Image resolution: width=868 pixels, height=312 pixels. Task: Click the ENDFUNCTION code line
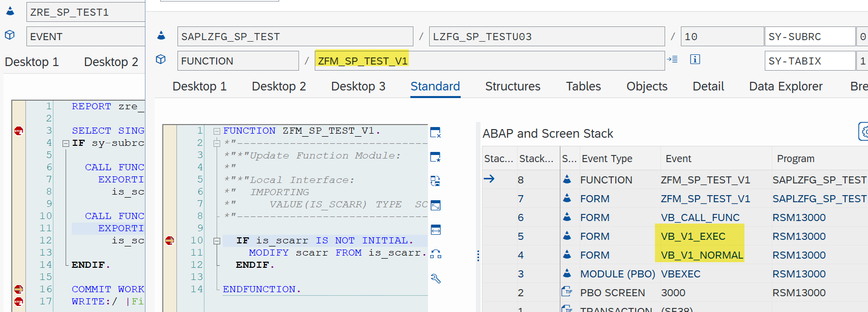(x=261, y=289)
